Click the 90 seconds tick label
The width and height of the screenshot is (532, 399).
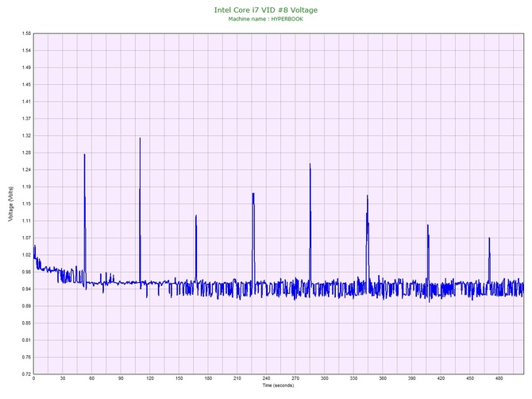pos(121,378)
